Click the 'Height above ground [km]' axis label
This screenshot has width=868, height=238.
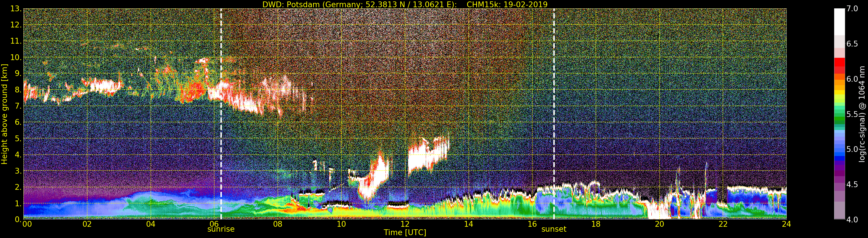coord(4,114)
